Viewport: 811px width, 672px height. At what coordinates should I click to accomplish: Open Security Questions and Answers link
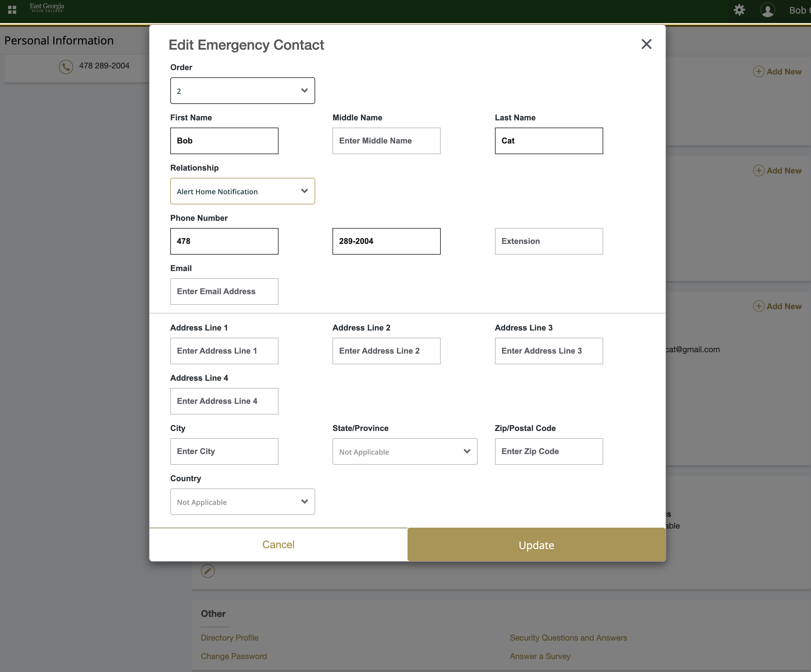point(568,638)
